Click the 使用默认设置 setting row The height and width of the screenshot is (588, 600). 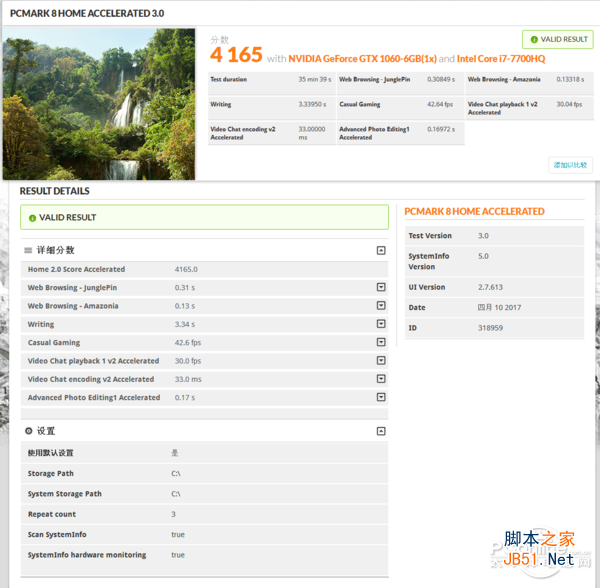click(x=204, y=453)
